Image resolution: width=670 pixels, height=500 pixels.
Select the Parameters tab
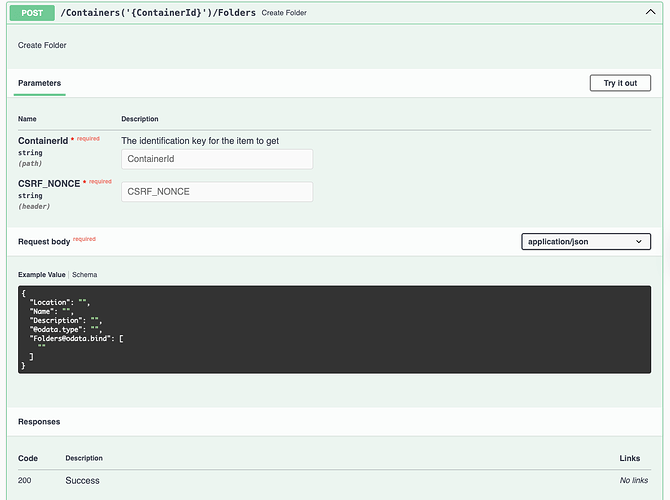40,83
